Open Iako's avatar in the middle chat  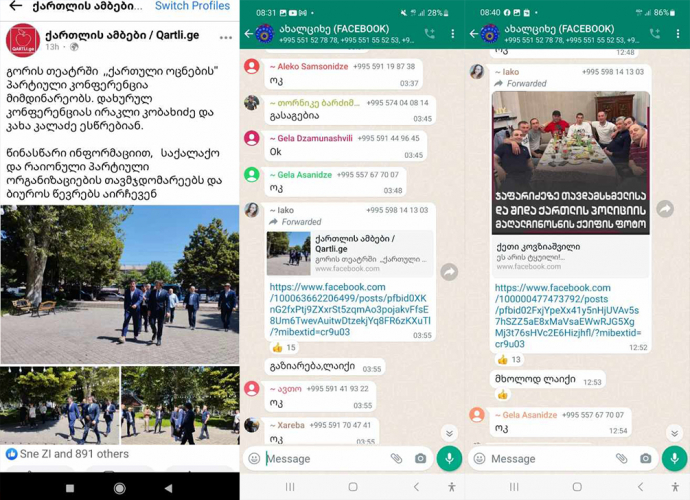(252, 210)
